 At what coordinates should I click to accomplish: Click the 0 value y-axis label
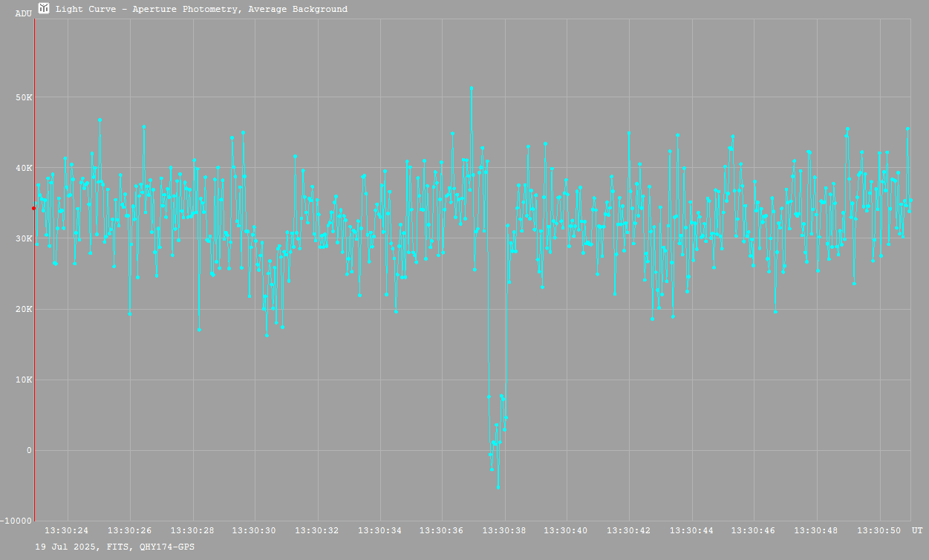[x=28, y=450]
